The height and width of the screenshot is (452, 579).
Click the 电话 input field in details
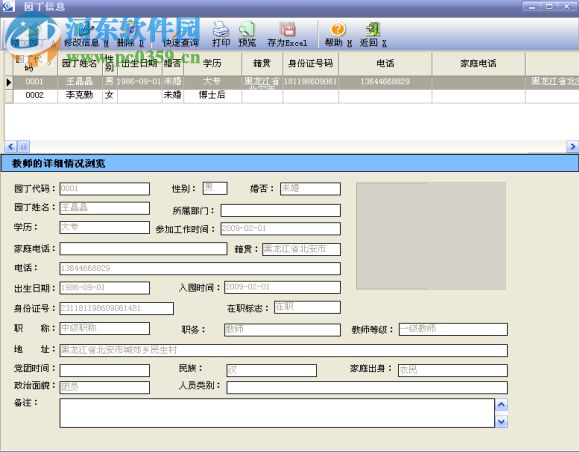point(200,268)
